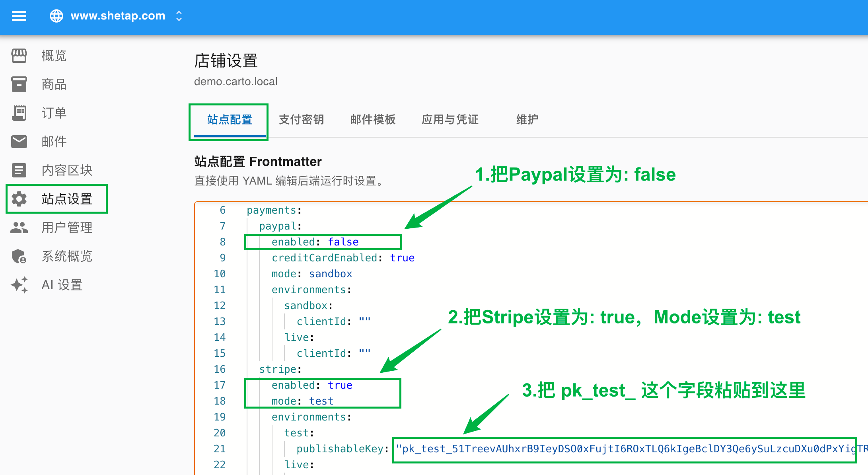Click the 用户管理 people icon
This screenshot has width=868, height=475.
coord(19,228)
